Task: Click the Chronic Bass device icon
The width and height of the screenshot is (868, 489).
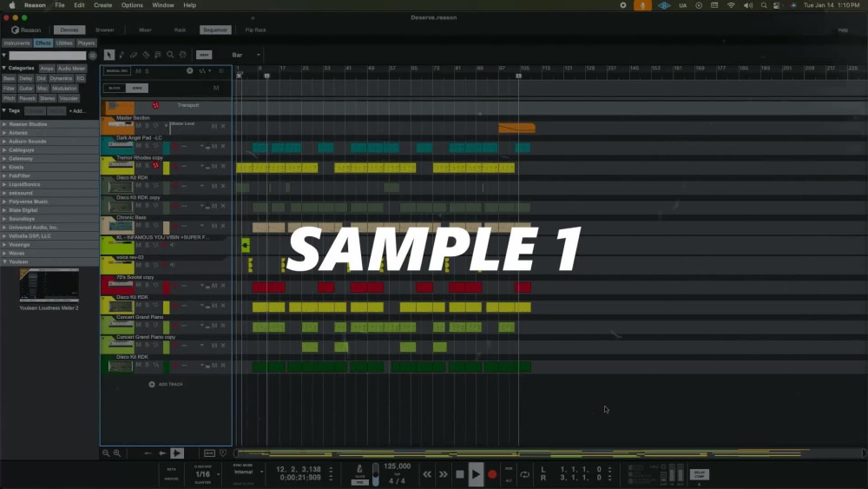Action: coord(120,226)
